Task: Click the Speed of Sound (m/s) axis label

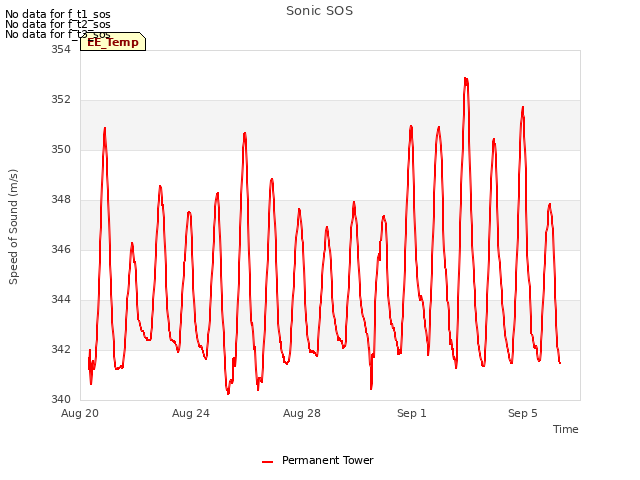Action: click(x=13, y=227)
